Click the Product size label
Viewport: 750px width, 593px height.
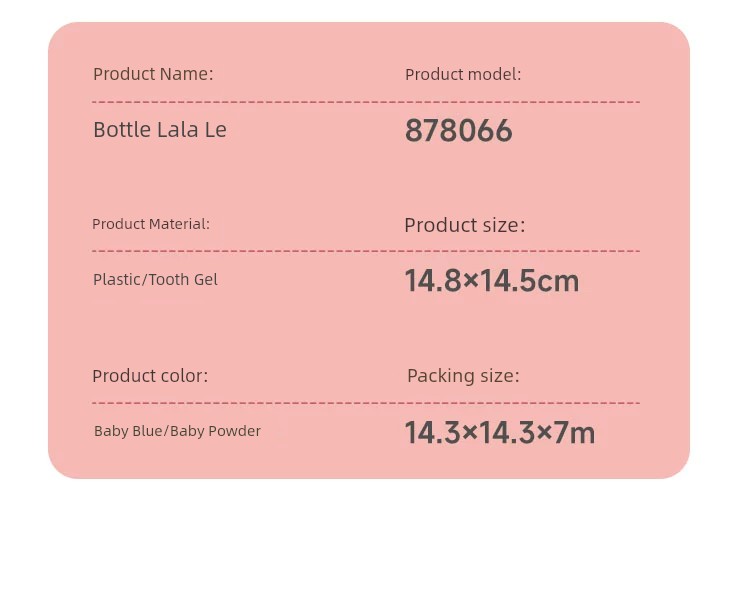[x=464, y=225]
